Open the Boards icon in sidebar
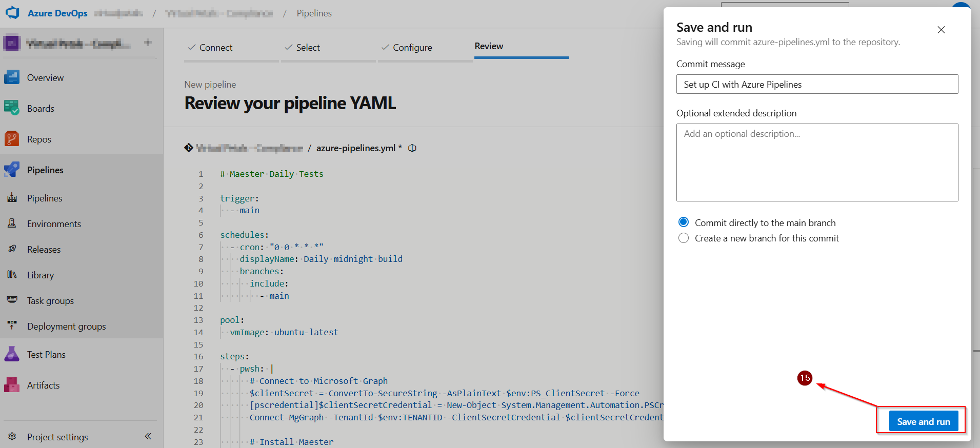The image size is (980, 448). 12,108
